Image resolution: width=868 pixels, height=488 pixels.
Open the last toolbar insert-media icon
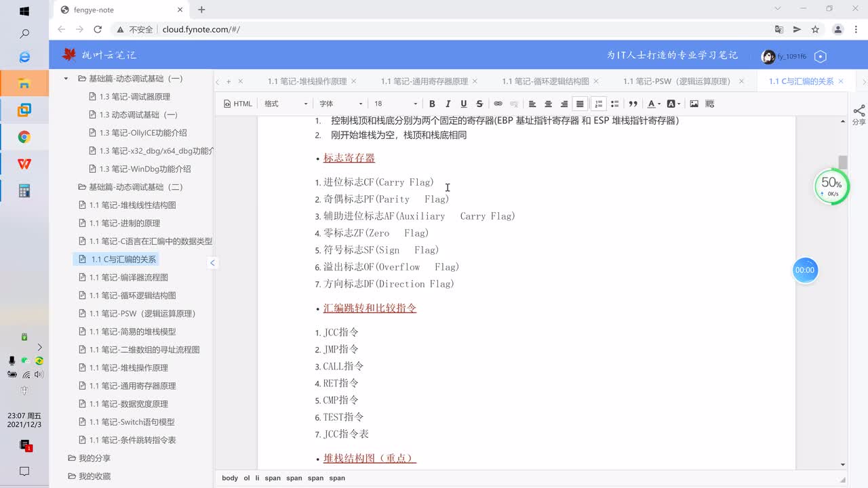tap(710, 104)
